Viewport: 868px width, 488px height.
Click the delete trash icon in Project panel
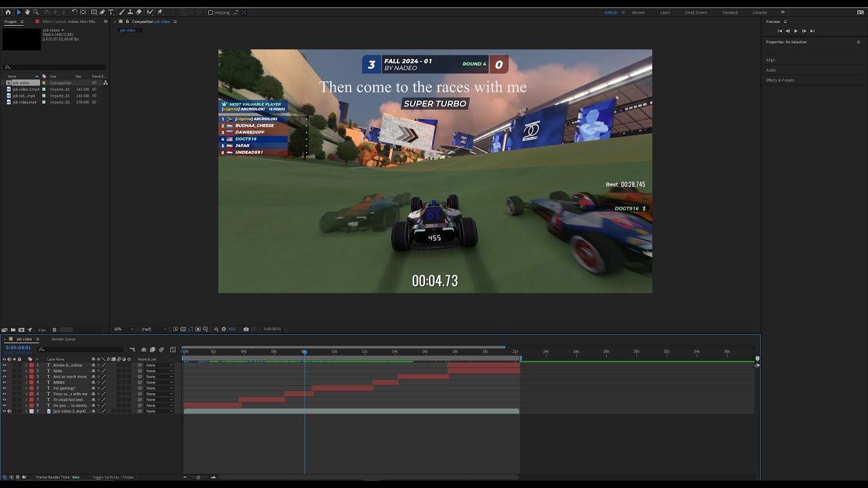click(54, 330)
